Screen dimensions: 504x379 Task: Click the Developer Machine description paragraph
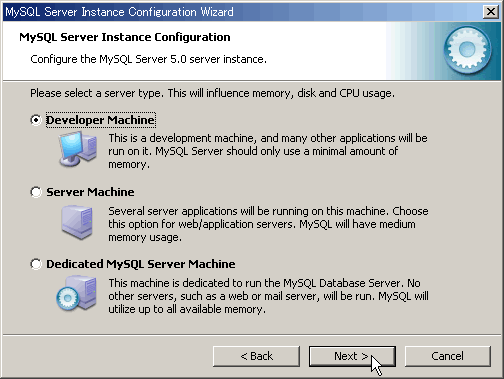(268, 151)
